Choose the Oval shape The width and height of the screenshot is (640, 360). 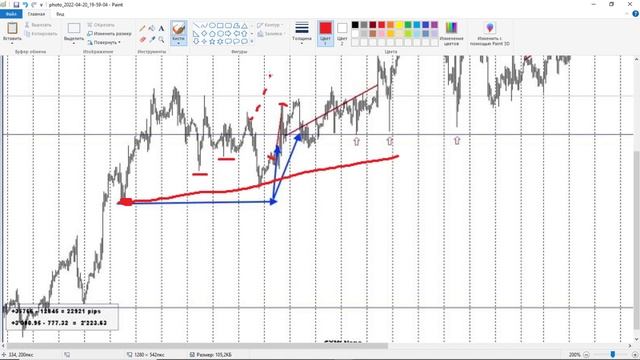(212, 25)
